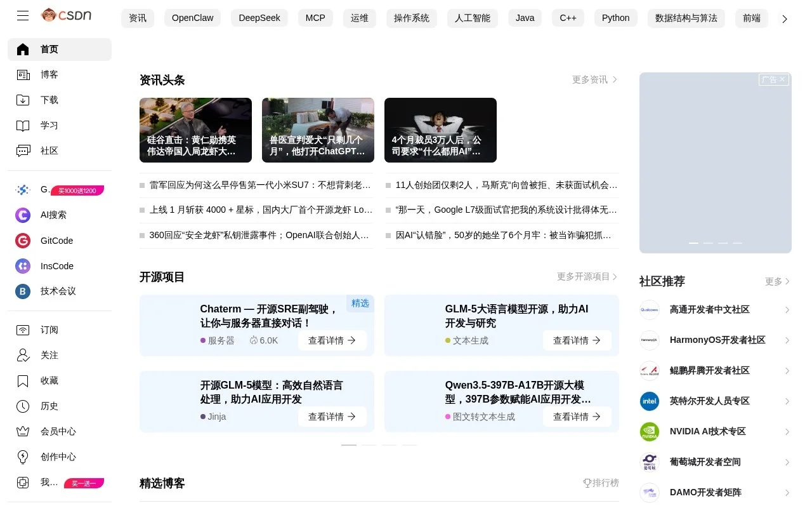Click the CSDN logo
The image size is (812, 508).
click(x=66, y=16)
